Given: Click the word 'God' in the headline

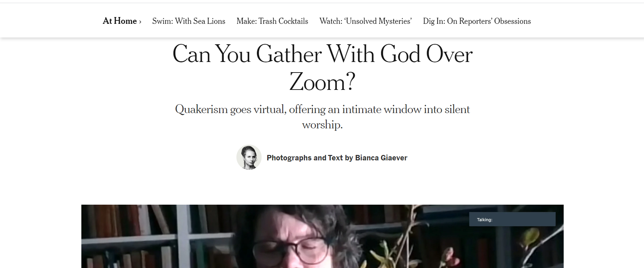Looking at the screenshot, I should 400,54.
